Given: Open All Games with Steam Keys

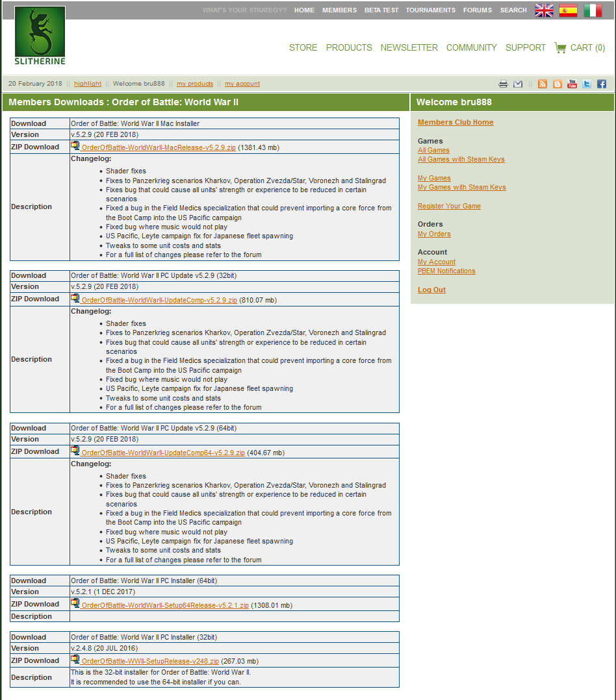Looking at the screenshot, I should tap(461, 159).
